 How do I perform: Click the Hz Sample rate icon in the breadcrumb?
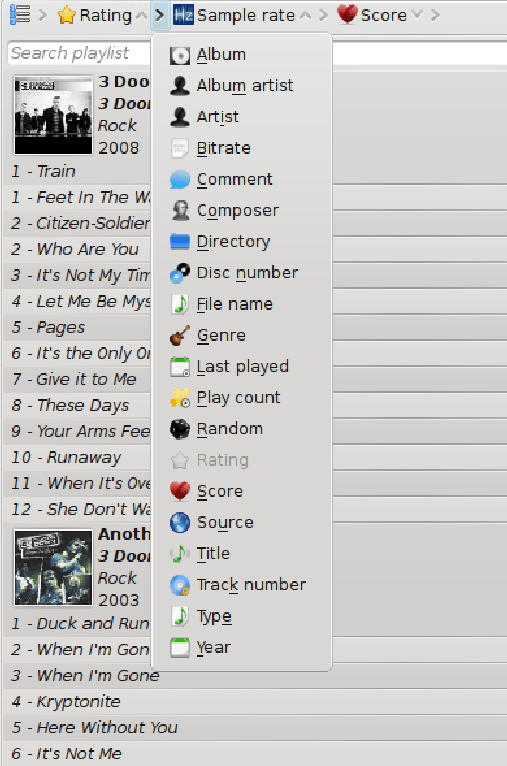pos(183,15)
